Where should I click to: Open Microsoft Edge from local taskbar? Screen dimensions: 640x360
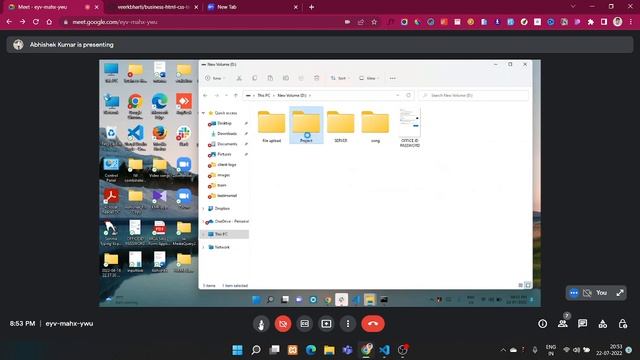[311, 350]
